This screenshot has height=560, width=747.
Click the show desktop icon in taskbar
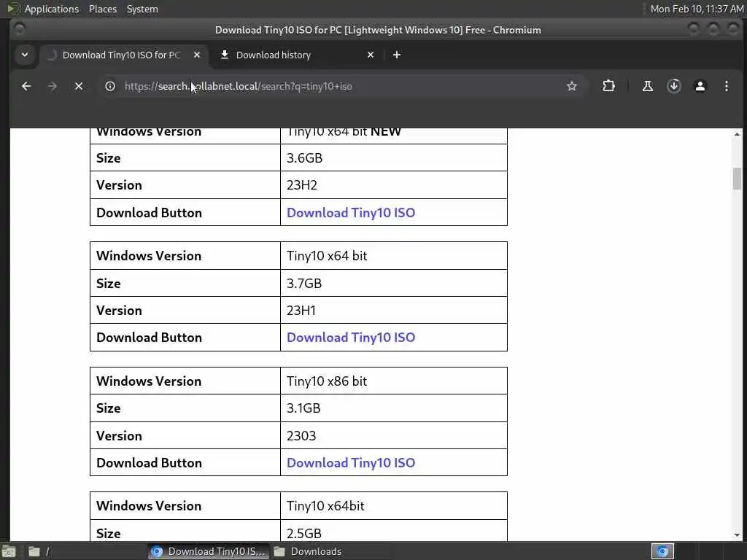tap(9, 551)
